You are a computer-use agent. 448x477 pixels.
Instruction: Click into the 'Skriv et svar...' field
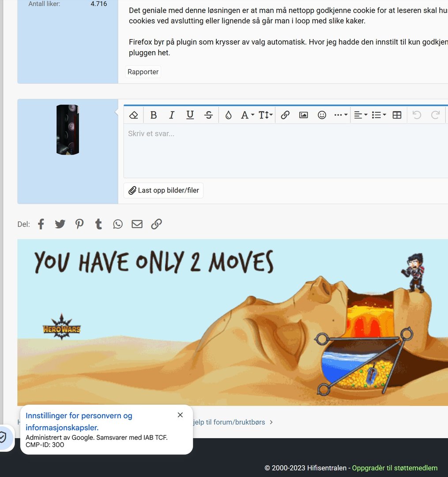point(286,151)
